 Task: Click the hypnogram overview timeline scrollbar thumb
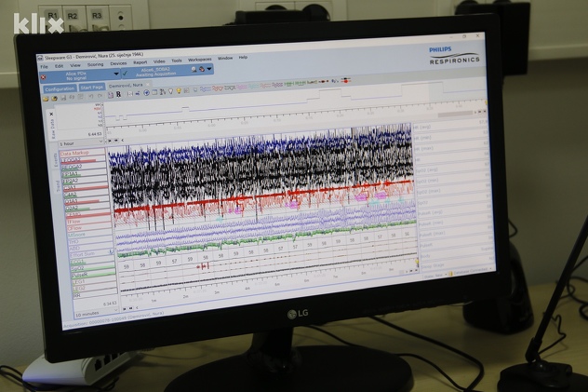coord(456,114)
